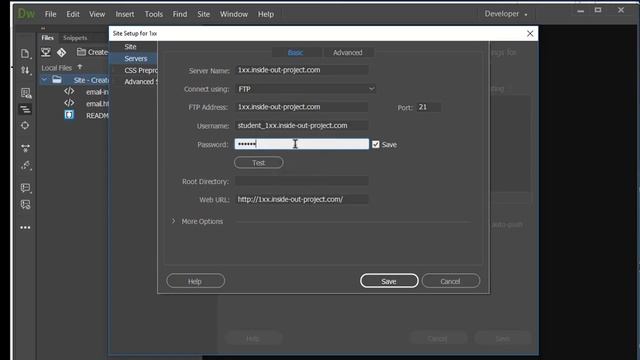Click the Dreamweaver Dw logo
640x360 pixels.
coord(26,13)
